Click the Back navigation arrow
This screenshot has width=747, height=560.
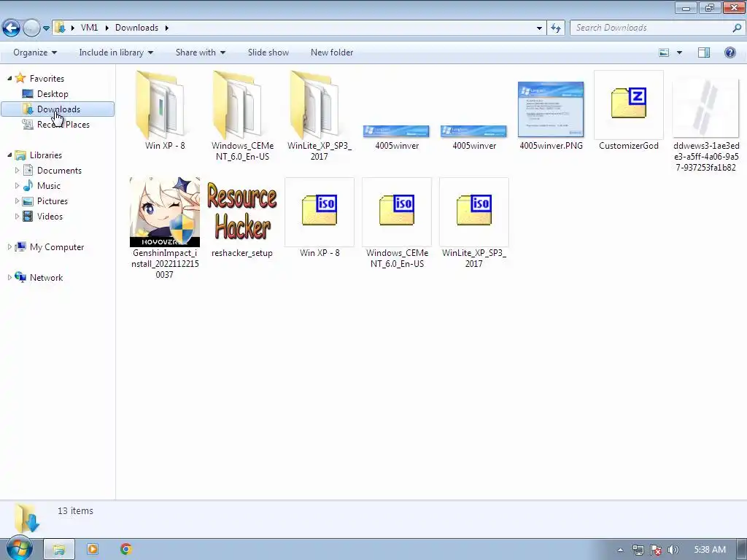click(12, 28)
